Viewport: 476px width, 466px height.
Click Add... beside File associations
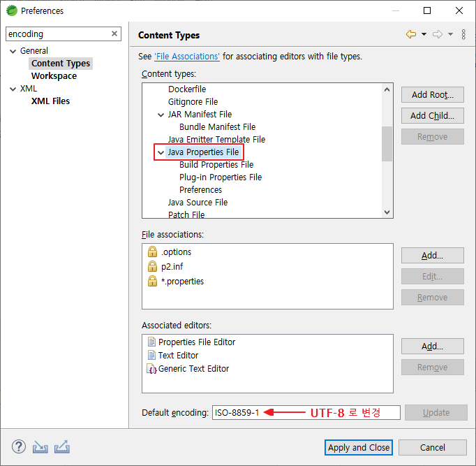click(x=432, y=256)
